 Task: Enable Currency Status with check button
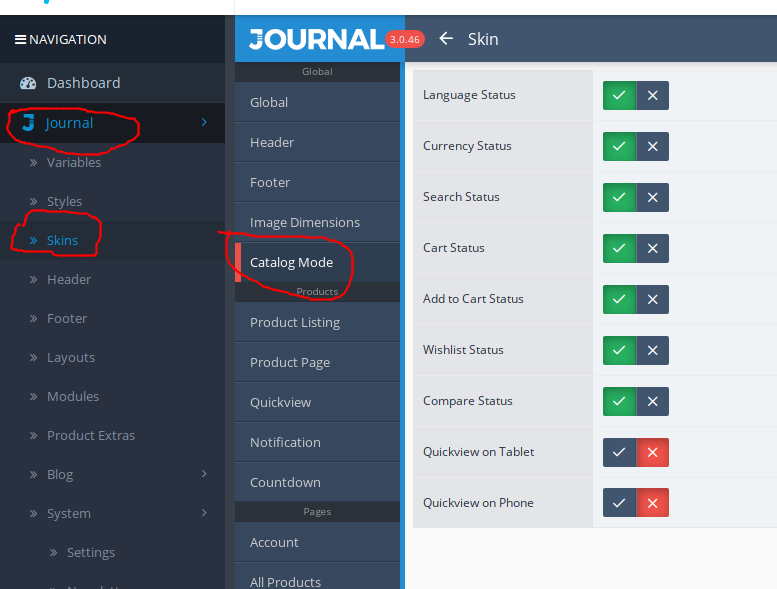tap(619, 146)
